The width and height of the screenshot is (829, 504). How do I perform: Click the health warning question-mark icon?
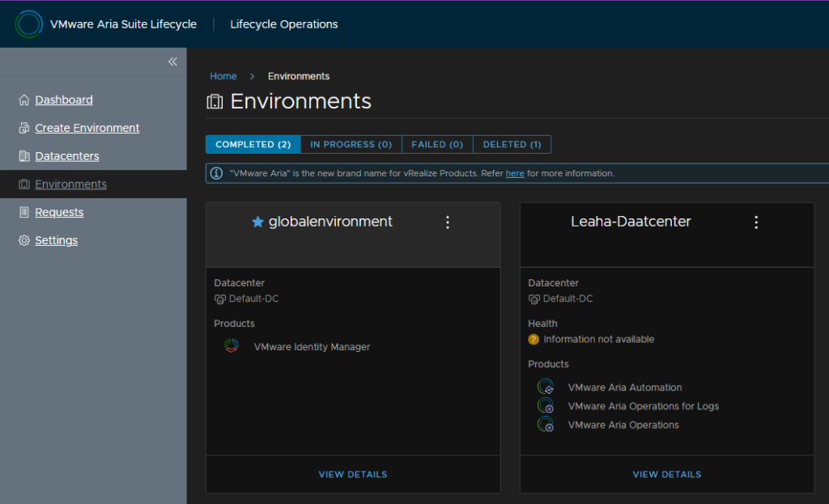(534, 340)
